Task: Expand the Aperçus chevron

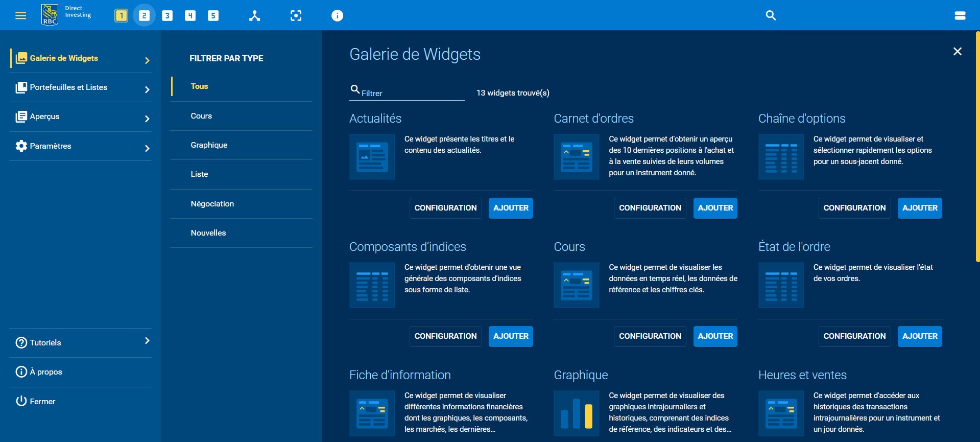Action: [x=147, y=119]
